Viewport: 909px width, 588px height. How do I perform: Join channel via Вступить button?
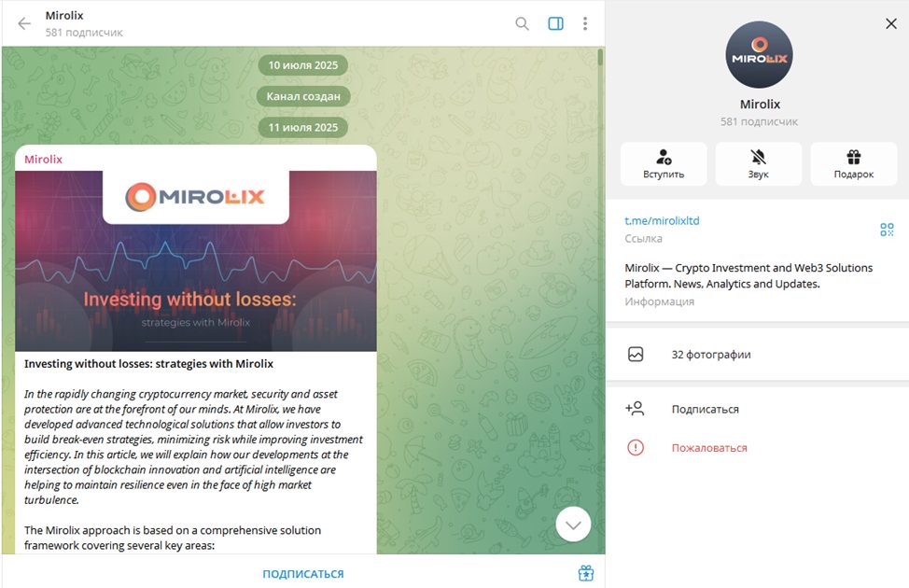(x=664, y=164)
